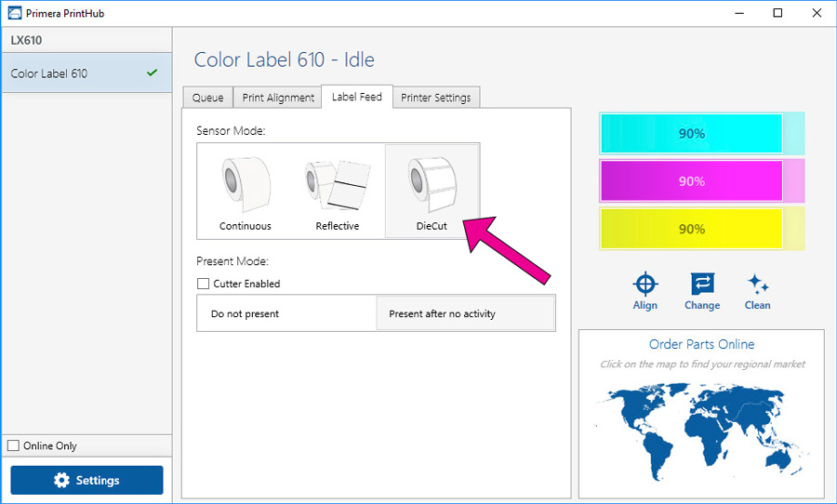Viewport: 837px width, 504px height.
Task: Close the Primera PrintHub window
Action: [x=817, y=13]
